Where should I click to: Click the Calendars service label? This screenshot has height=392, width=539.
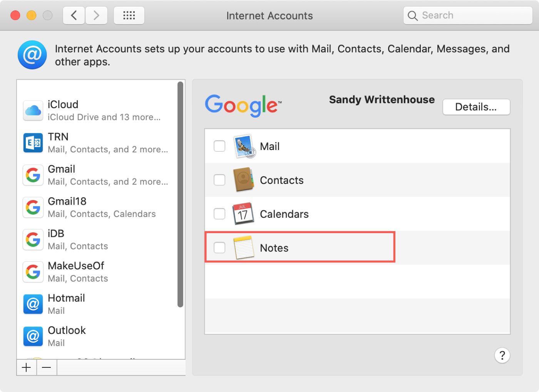pyautogui.click(x=285, y=214)
